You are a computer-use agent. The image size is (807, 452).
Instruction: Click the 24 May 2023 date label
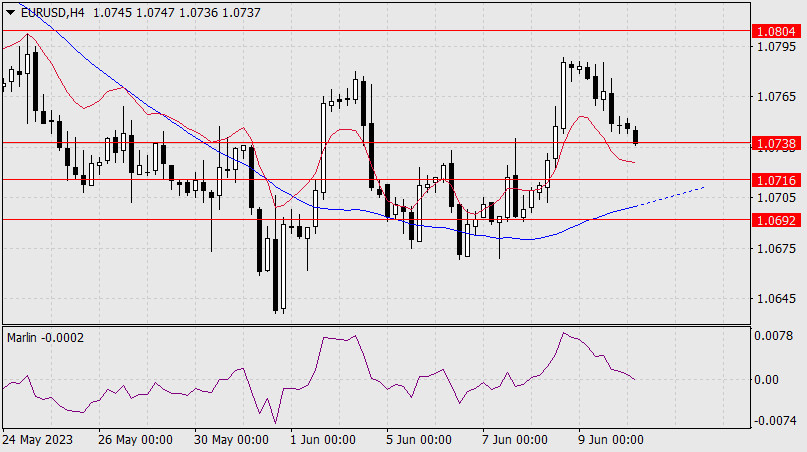(37, 440)
